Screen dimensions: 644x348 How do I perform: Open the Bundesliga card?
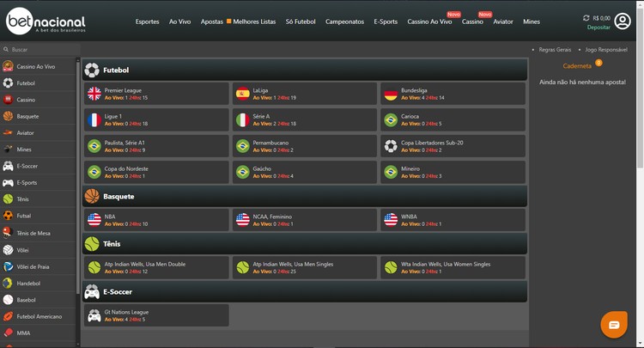(453, 94)
